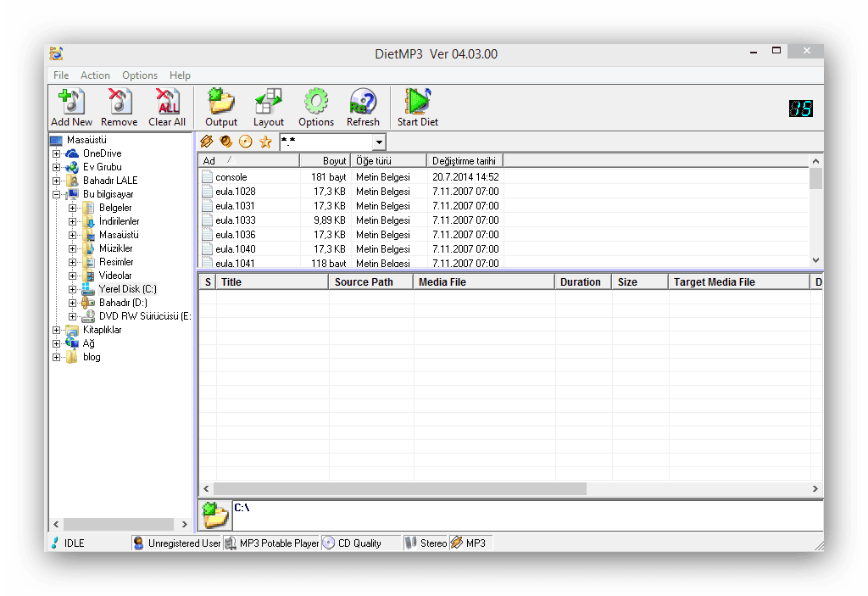
Task: Open the Options menu
Action: click(x=140, y=75)
